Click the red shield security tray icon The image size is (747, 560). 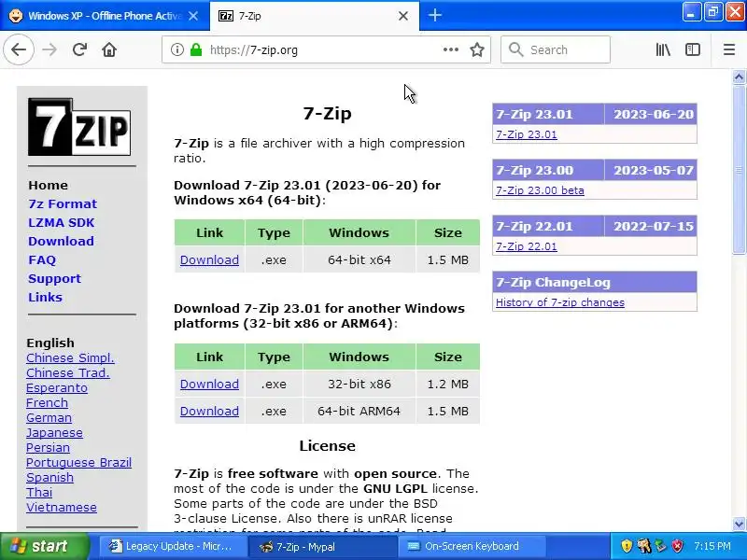[x=677, y=546]
